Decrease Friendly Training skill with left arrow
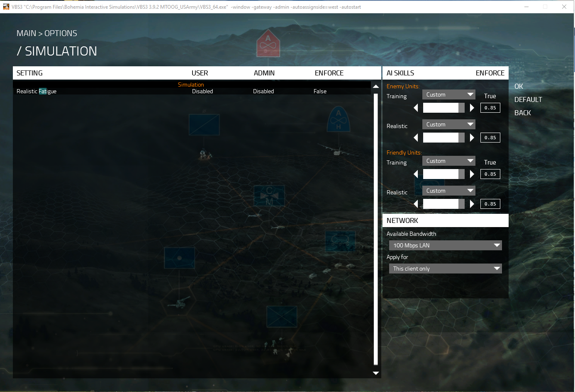Image resolution: width=575 pixels, height=392 pixels. [416, 174]
